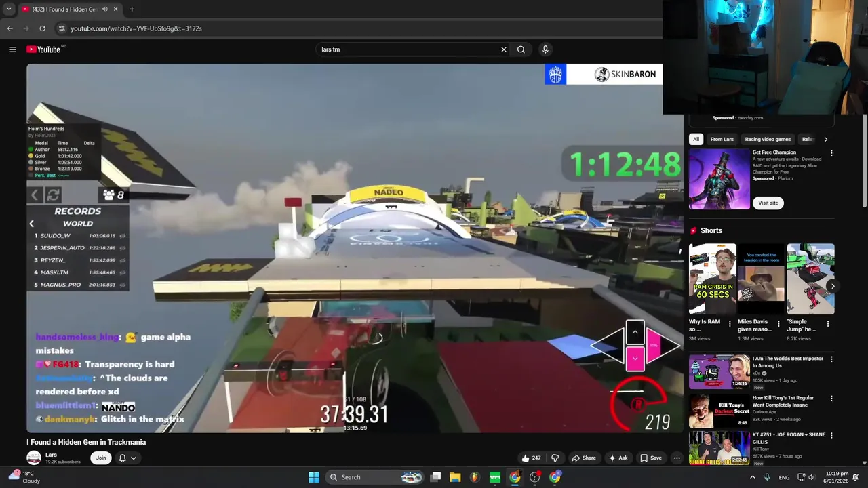
Task: Open options for Worlds Best Impostor video
Action: pos(831,359)
